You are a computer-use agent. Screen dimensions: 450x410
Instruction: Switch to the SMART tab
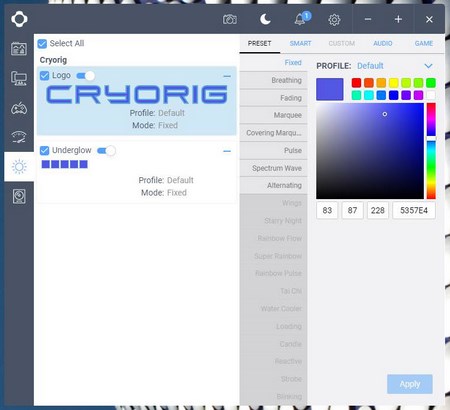tap(300, 44)
